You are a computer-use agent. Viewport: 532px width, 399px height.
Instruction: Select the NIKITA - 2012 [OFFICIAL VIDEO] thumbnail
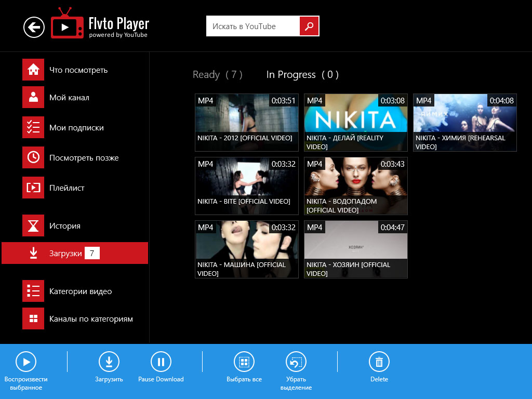click(247, 123)
